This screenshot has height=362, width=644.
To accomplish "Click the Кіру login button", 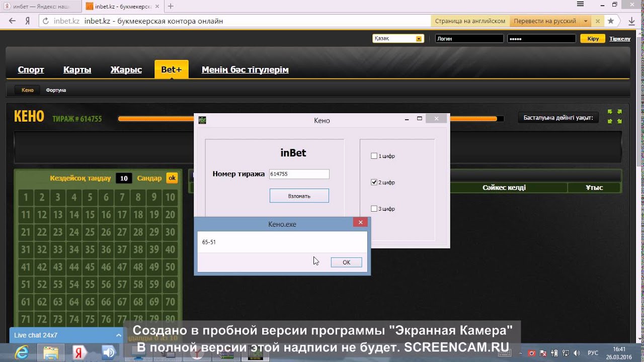I will [x=593, y=39].
